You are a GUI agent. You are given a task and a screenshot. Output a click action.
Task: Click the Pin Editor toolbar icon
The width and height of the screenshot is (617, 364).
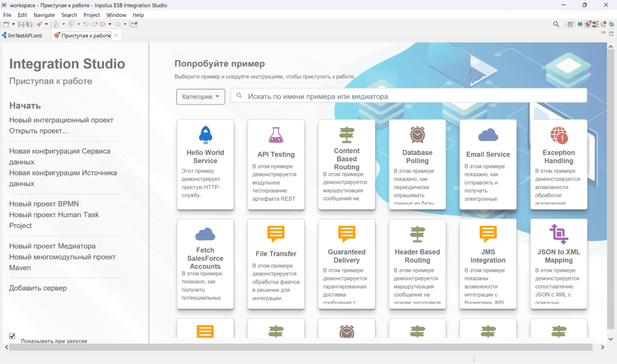[x=134, y=24]
